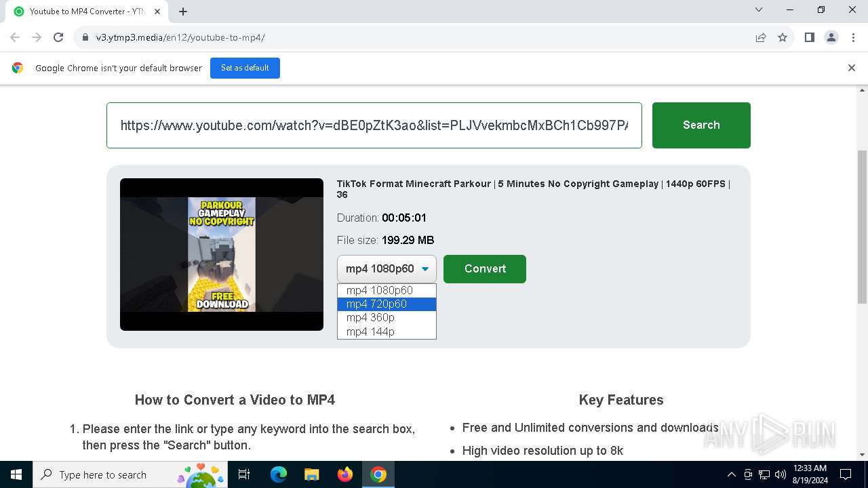This screenshot has width=868, height=488.
Task: Bookmark this page with the star icon
Action: pos(783,37)
